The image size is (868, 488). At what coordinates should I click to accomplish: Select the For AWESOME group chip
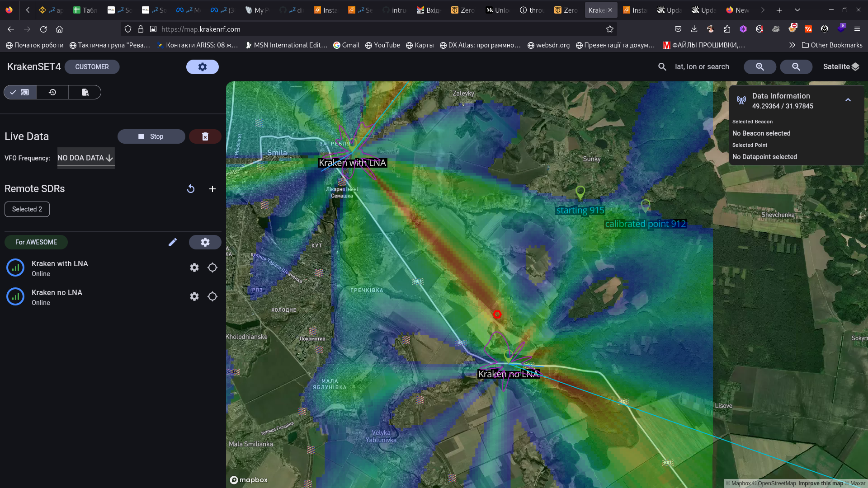tap(36, 242)
